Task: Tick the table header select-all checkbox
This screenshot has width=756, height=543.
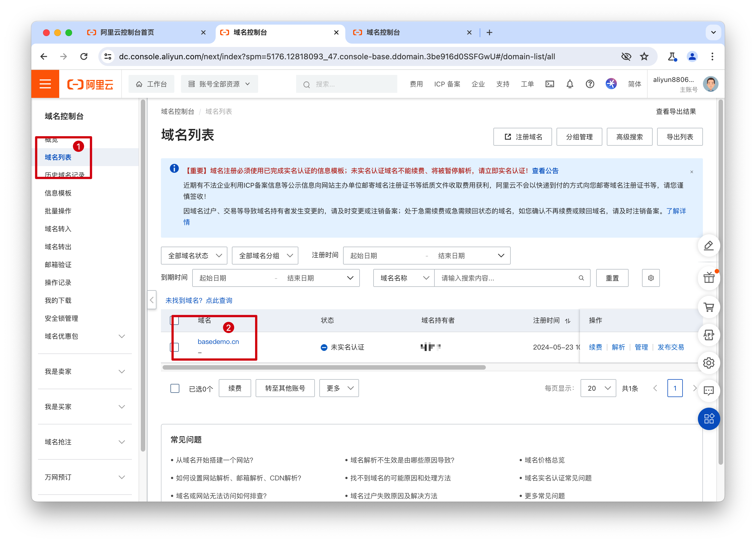Action: coord(174,320)
